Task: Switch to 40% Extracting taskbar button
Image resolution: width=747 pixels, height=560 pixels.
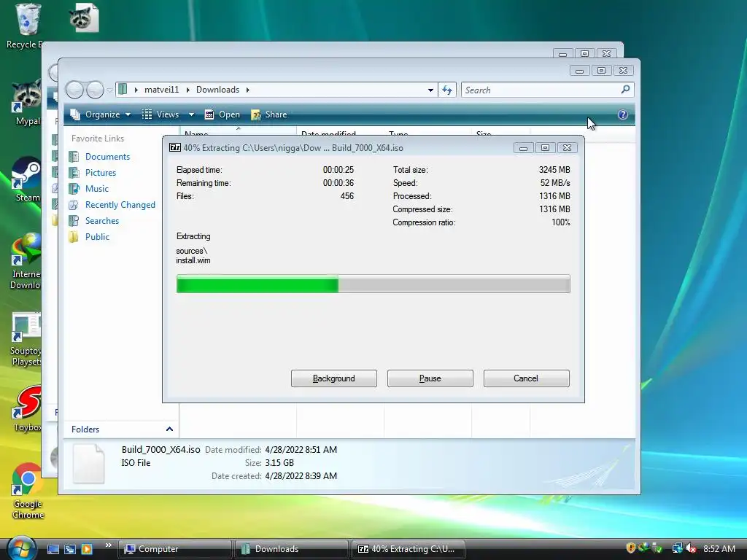Action: (x=408, y=549)
